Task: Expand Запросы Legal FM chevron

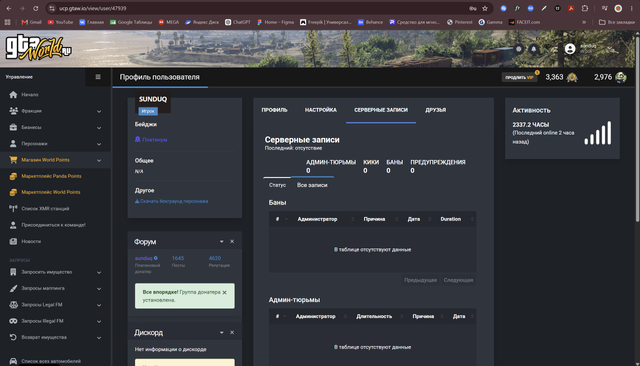Action: [99, 305]
